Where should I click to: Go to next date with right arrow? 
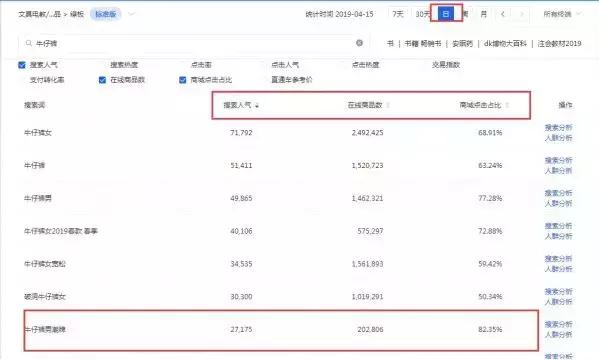point(522,14)
